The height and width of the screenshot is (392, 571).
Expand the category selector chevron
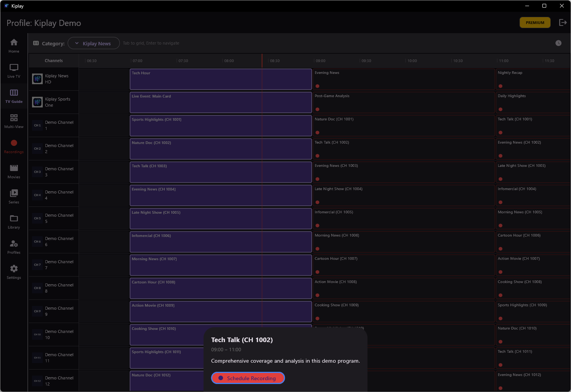coord(77,43)
